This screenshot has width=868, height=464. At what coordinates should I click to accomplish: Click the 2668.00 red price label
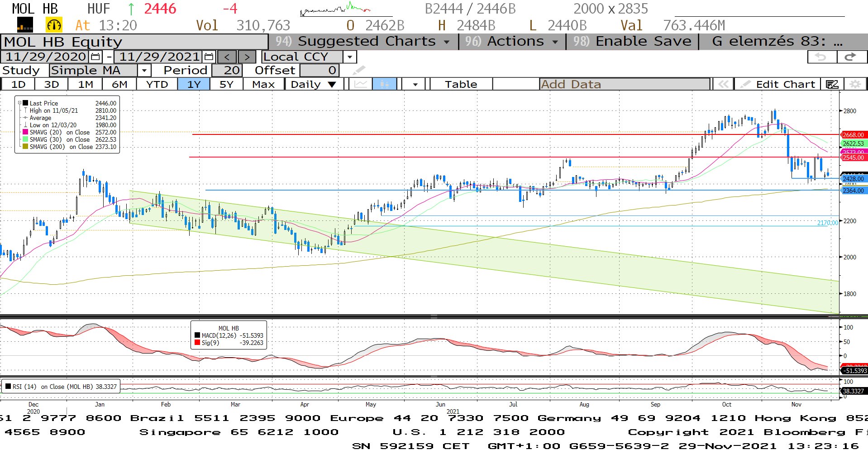pyautogui.click(x=854, y=135)
